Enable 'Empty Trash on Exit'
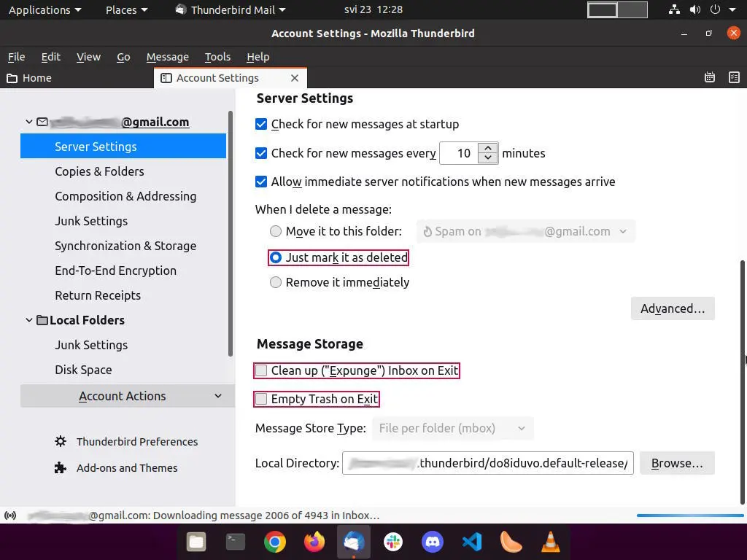 point(261,399)
